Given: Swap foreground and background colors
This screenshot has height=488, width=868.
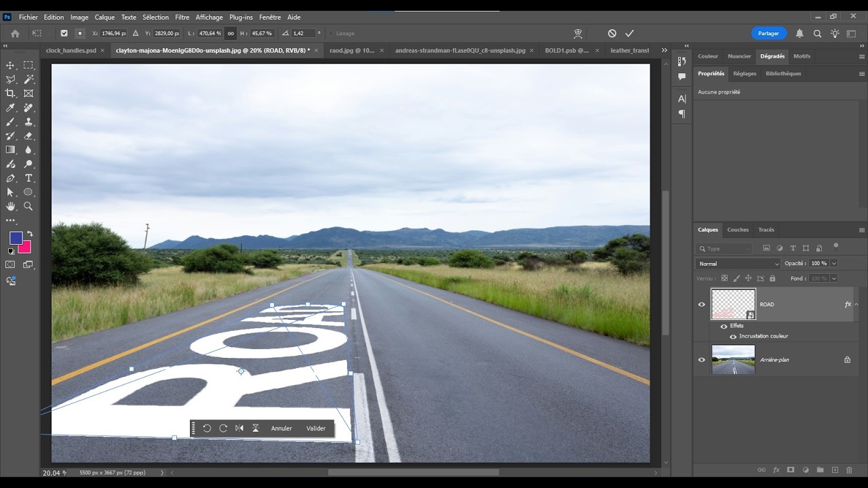Looking at the screenshot, I should point(30,235).
